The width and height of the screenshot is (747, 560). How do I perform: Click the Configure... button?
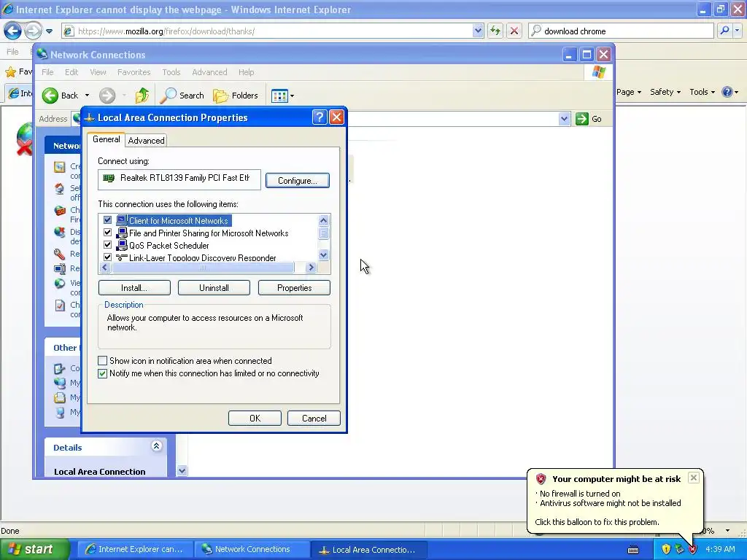298,181
